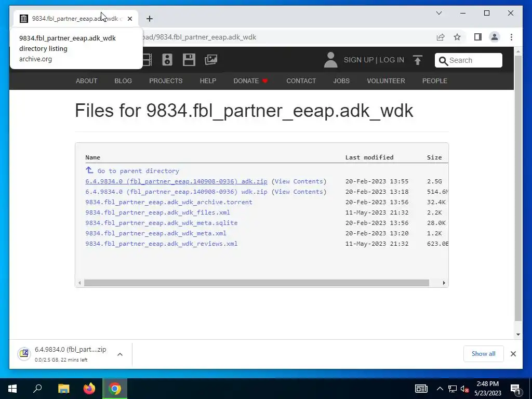Click Show all downloads button
This screenshot has width=532, height=399.
click(x=483, y=353)
